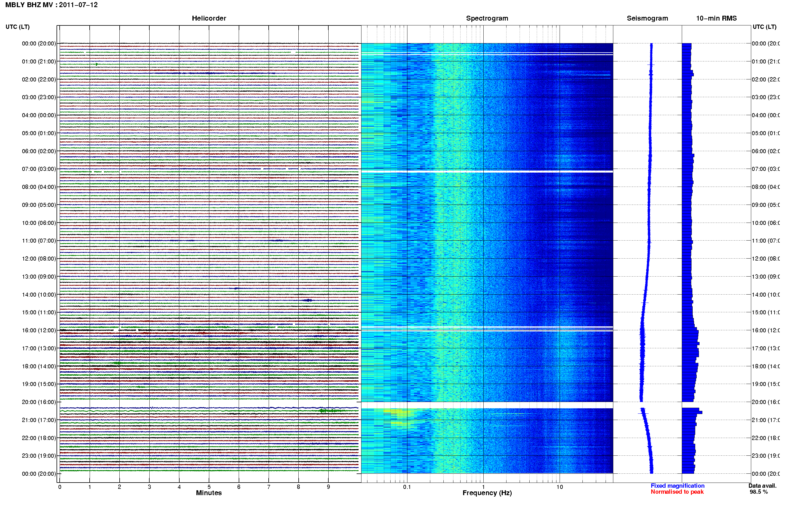
Task: Select the '08:00 (04:00)' left time label
Action: 39,187
